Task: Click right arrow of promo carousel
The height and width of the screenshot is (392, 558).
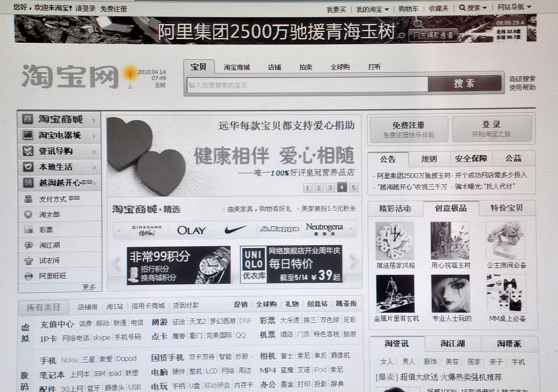Action: (354, 262)
